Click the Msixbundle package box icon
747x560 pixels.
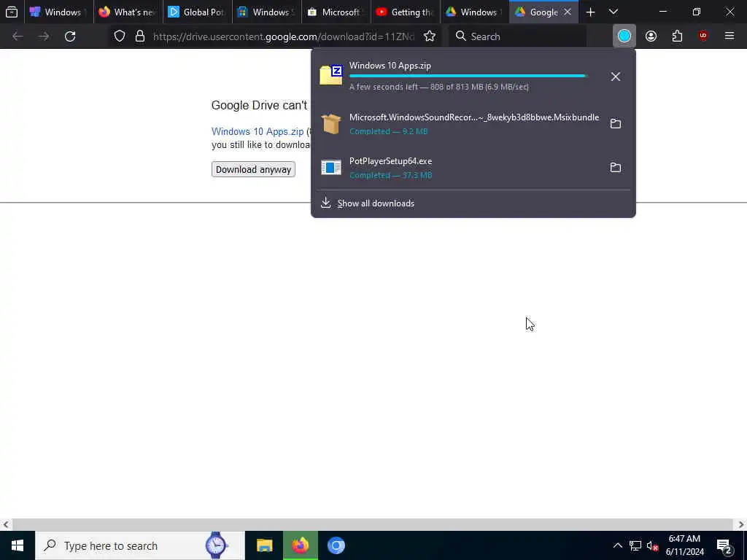[331, 124]
